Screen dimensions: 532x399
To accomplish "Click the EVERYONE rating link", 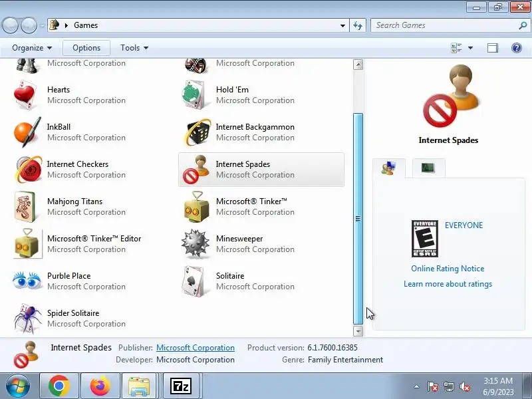I will click(x=464, y=225).
